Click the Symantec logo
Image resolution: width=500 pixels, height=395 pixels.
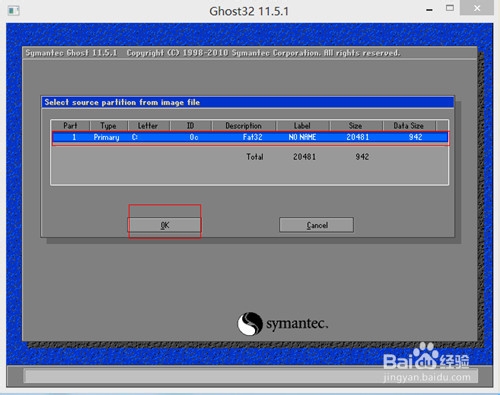click(x=283, y=324)
